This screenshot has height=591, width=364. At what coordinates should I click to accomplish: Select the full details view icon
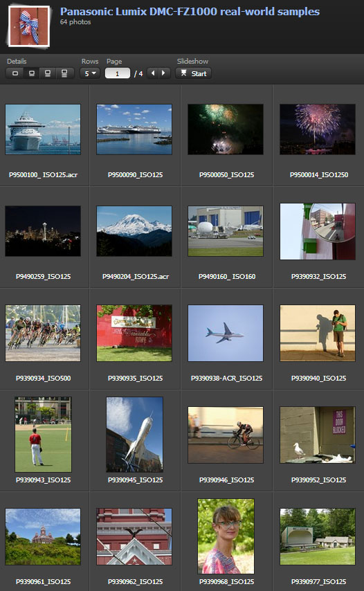(64, 73)
